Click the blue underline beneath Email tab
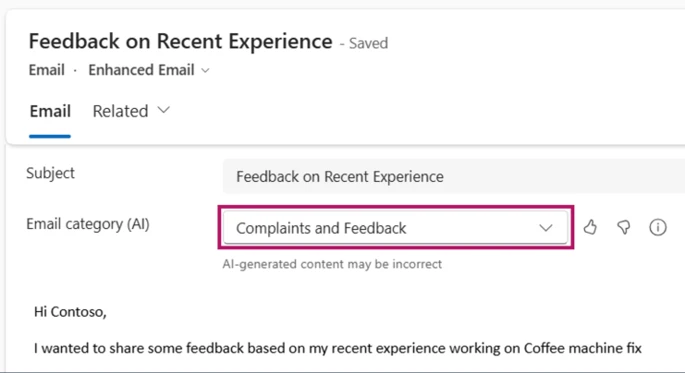685x373 pixels. pos(50,136)
